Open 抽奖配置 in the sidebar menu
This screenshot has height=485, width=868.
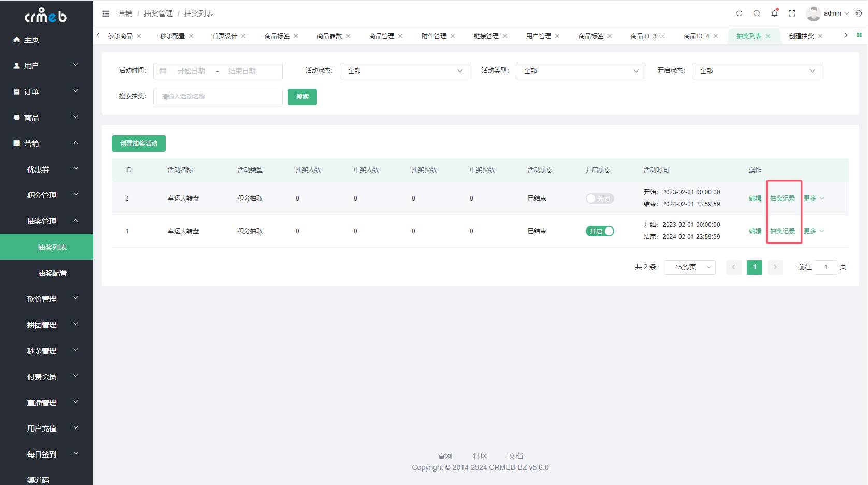pos(52,273)
